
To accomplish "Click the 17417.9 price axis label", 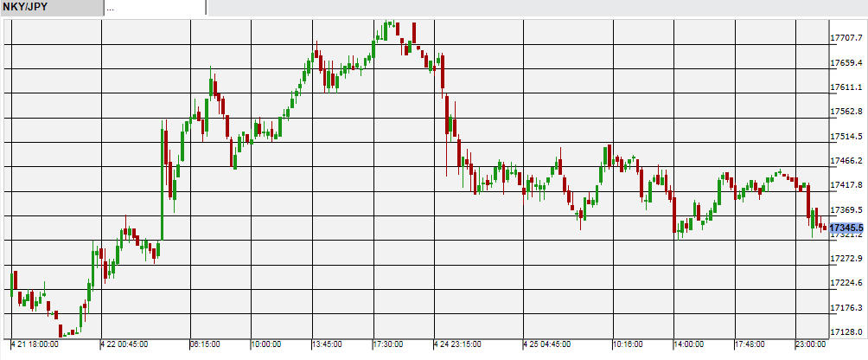I will tap(846, 185).
